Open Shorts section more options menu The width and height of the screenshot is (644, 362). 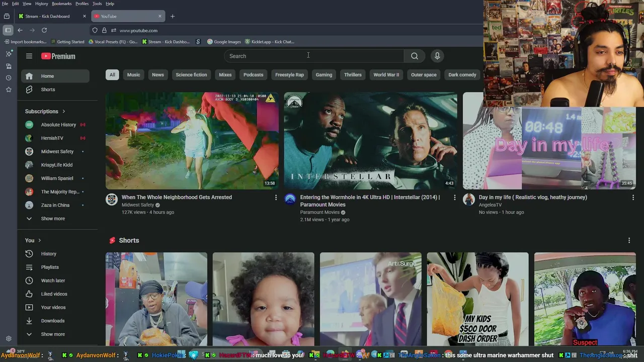tap(629, 240)
